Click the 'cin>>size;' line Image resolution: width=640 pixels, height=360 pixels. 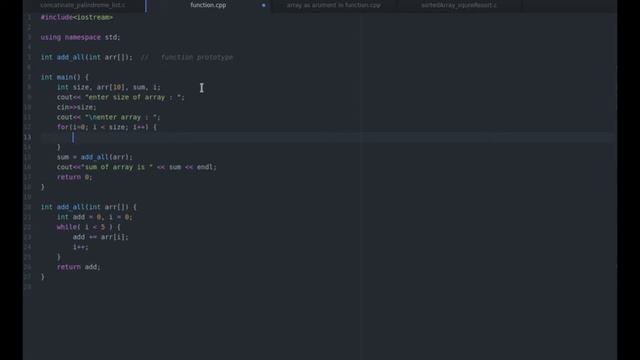click(76, 107)
